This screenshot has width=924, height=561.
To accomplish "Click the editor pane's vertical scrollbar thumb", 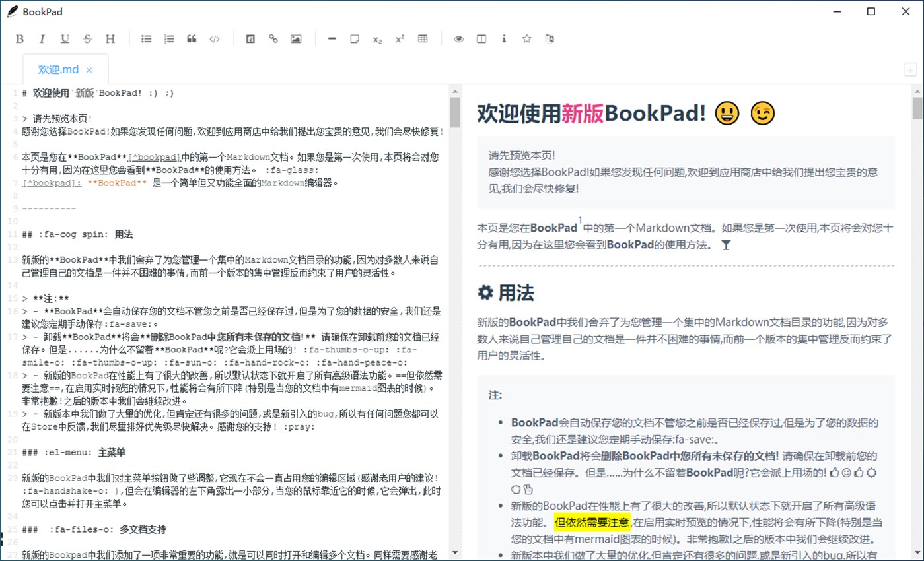I will point(455,112).
